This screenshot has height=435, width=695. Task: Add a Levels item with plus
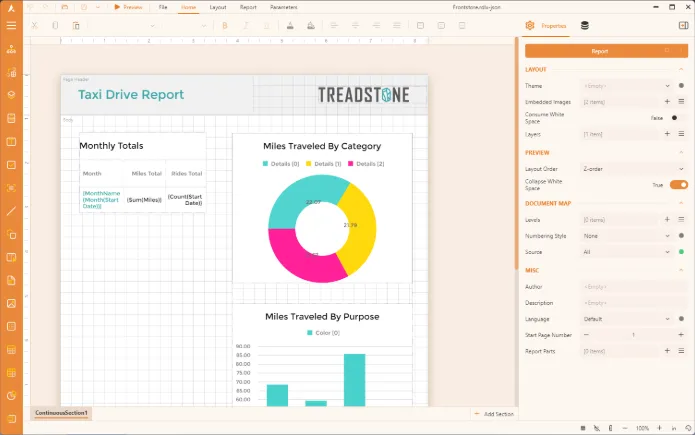pos(667,219)
